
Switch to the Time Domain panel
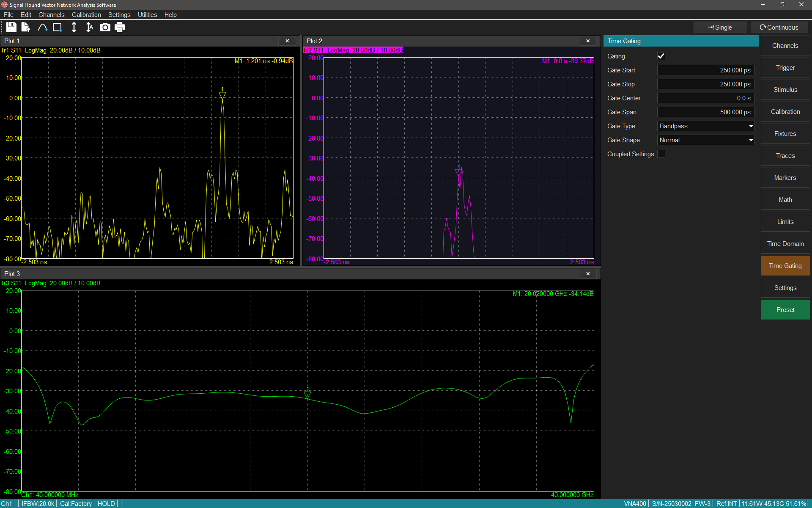785,244
